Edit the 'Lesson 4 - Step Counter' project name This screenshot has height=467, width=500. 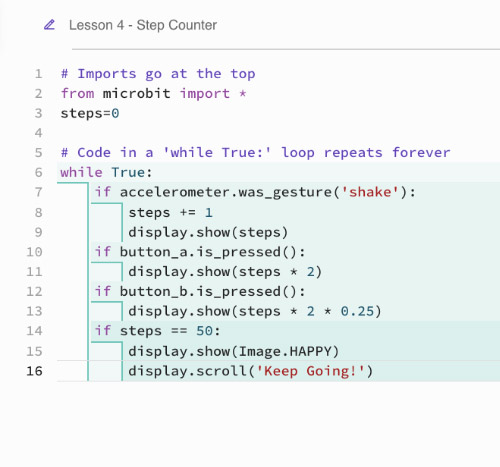[x=143, y=25]
